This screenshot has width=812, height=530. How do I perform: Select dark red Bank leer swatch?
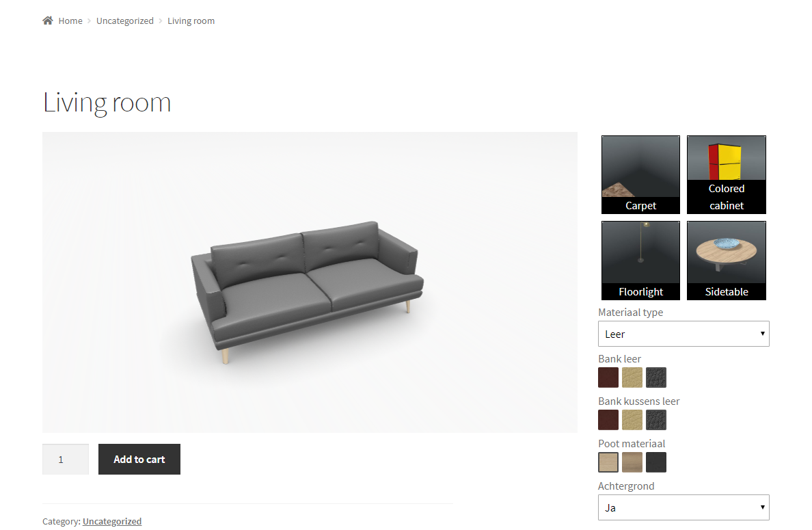pyautogui.click(x=608, y=377)
